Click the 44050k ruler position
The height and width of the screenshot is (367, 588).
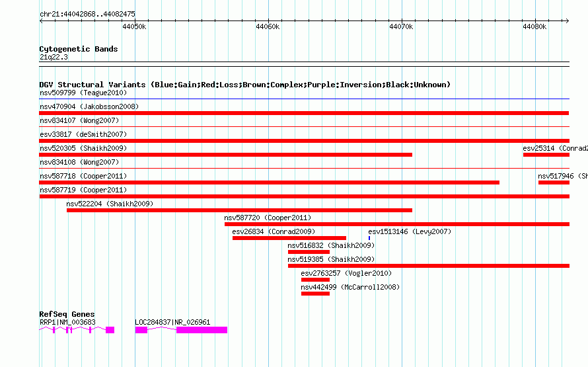pyautogui.click(x=134, y=26)
